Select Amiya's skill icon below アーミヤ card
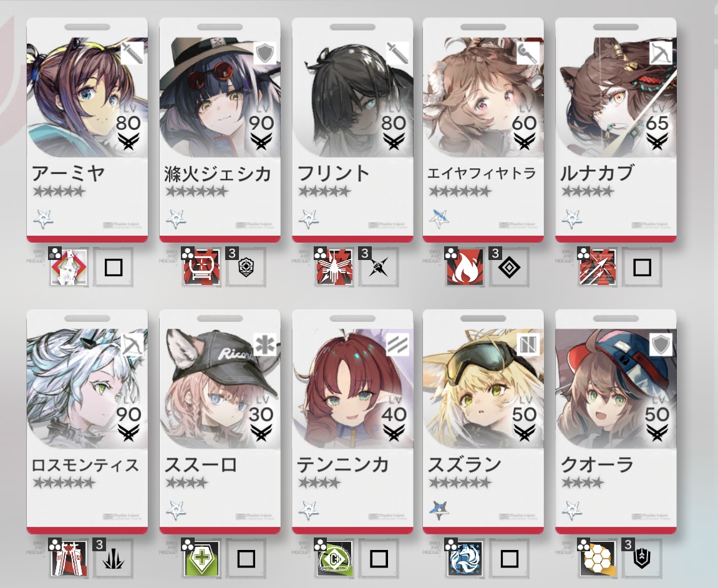718x588 pixels. coord(68,267)
